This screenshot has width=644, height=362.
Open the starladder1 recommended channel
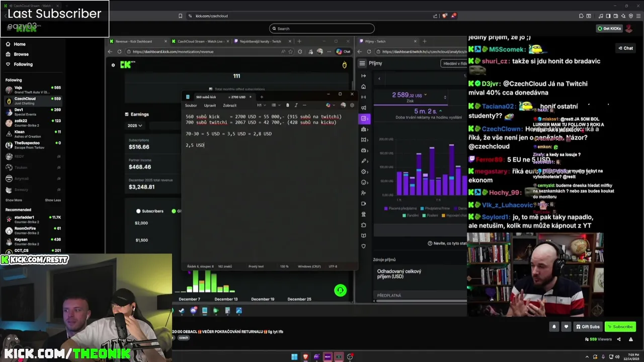(x=33, y=219)
